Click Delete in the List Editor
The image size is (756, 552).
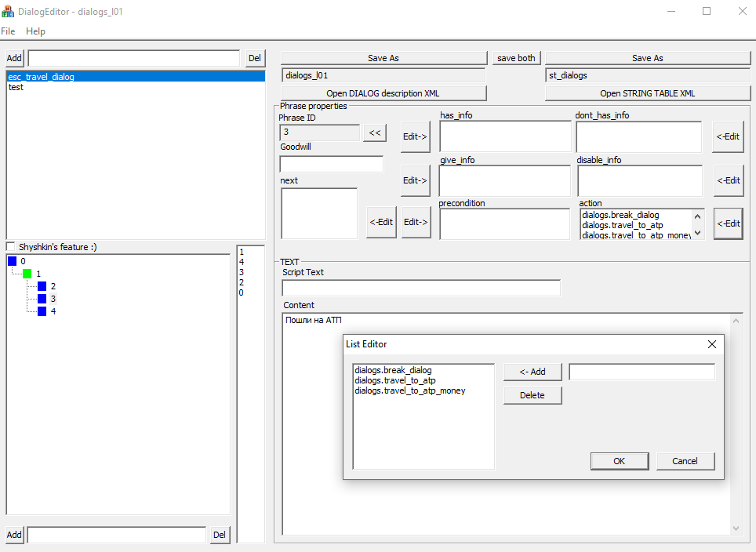532,395
